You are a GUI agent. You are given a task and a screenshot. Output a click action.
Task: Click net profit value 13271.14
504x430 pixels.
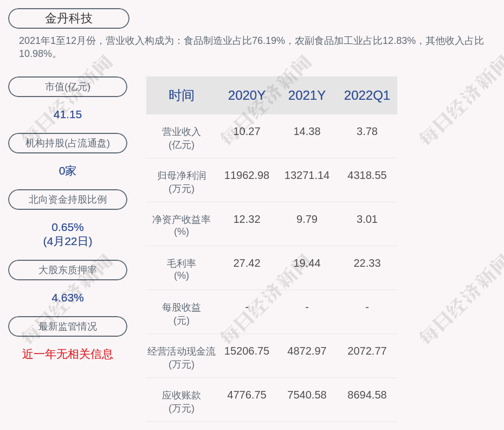[x=307, y=175]
